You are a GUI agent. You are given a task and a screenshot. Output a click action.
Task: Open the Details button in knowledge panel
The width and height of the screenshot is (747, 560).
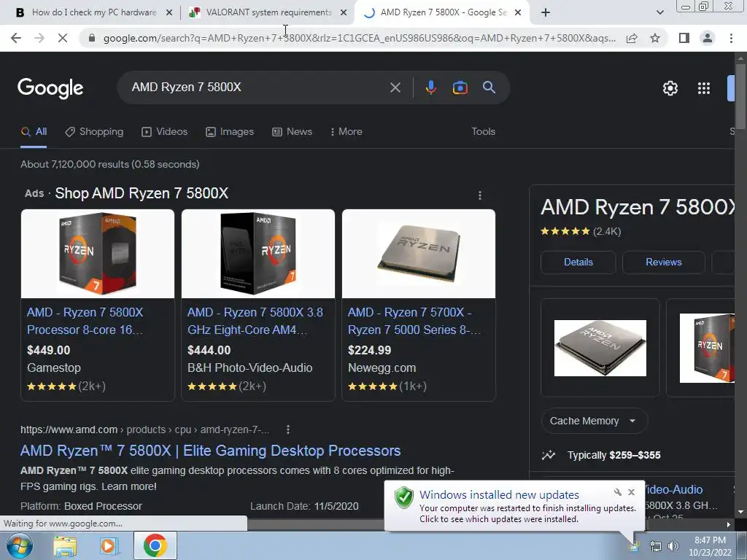[x=578, y=262]
